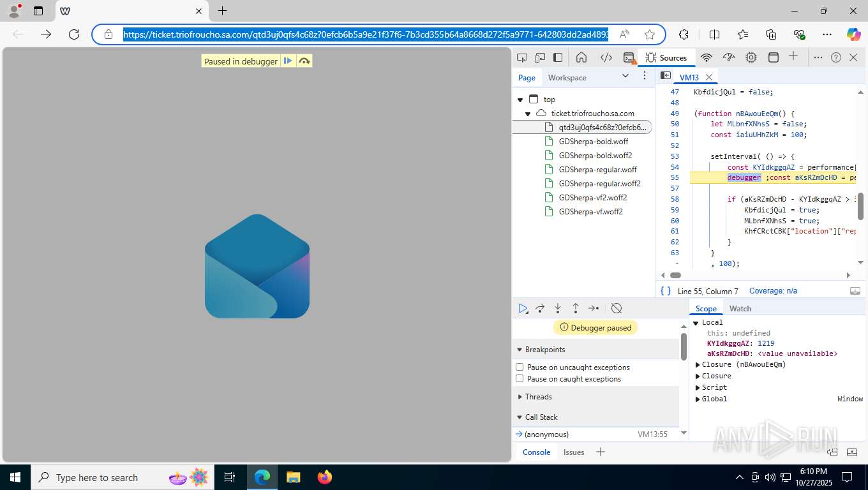Open the Network panel

tap(707, 57)
